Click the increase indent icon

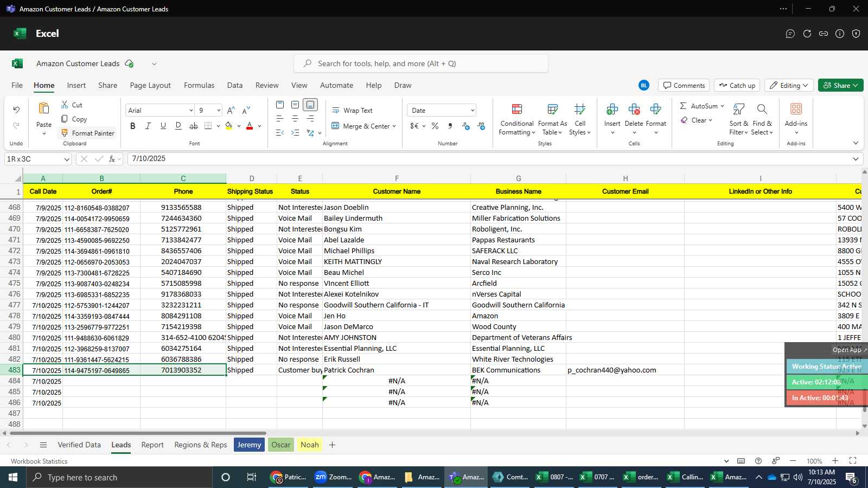(x=295, y=132)
